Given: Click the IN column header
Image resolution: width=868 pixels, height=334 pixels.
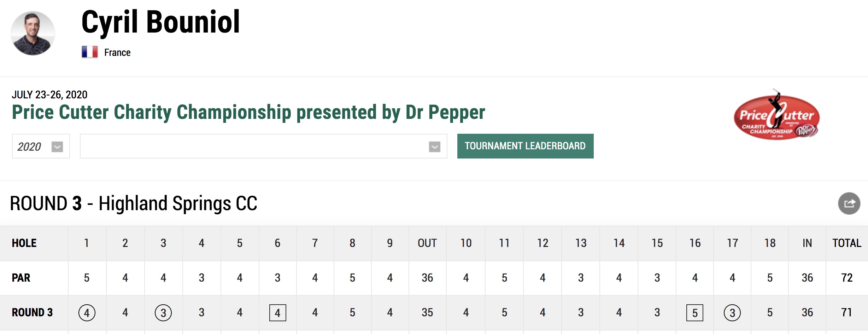Looking at the screenshot, I should (x=807, y=243).
